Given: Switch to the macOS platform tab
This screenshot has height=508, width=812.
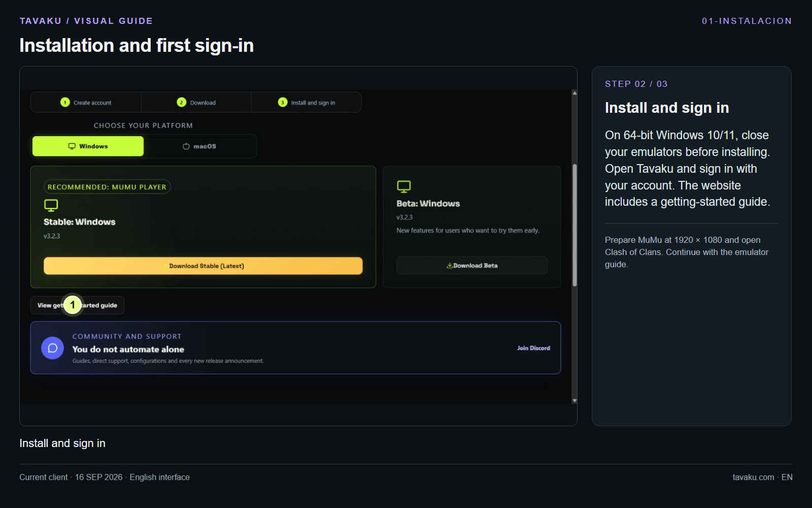Looking at the screenshot, I should pyautogui.click(x=199, y=146).
